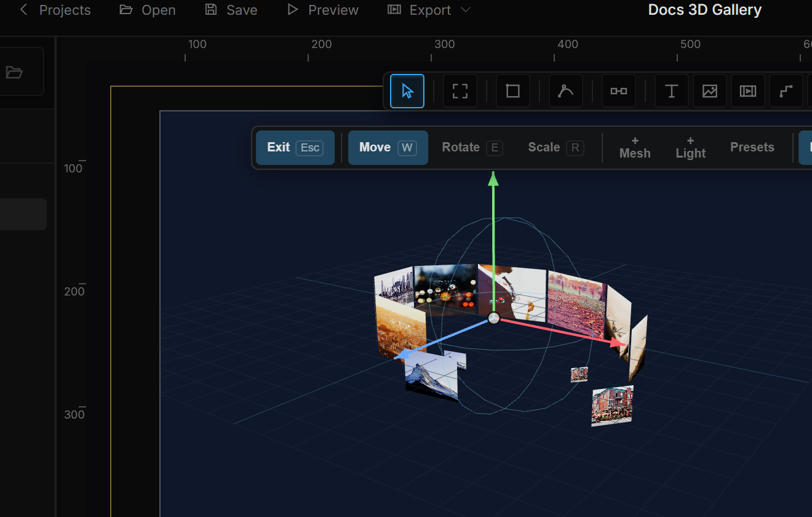Open the Presets menu
Screen dimensions: 812x517
[x=752, y=148]
